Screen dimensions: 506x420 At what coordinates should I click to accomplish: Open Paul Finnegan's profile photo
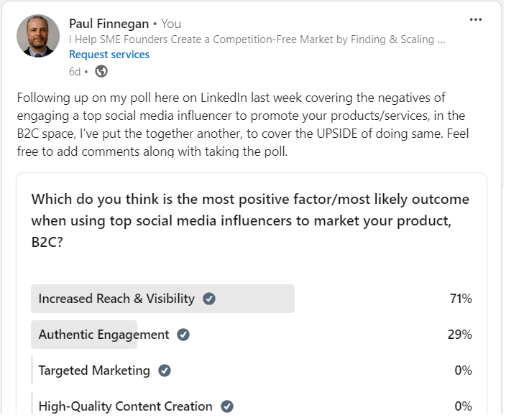tap(38, 36)
